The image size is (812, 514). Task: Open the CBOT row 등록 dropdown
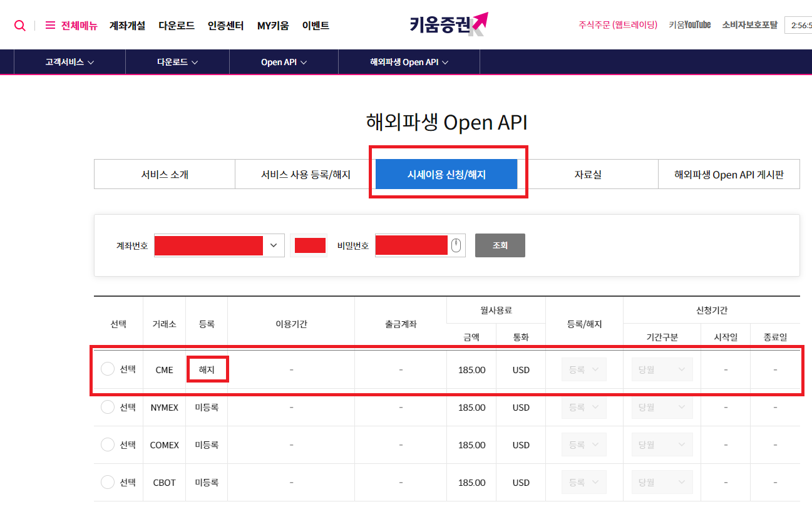(x=584, y=482)
